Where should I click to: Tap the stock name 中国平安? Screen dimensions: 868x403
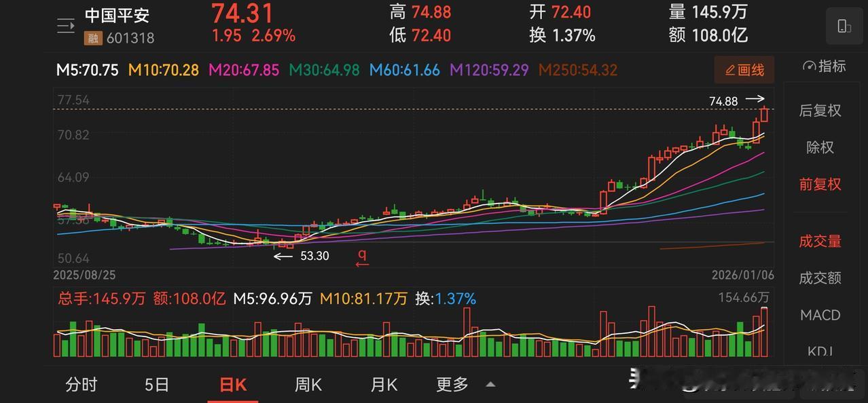point(117,16)
